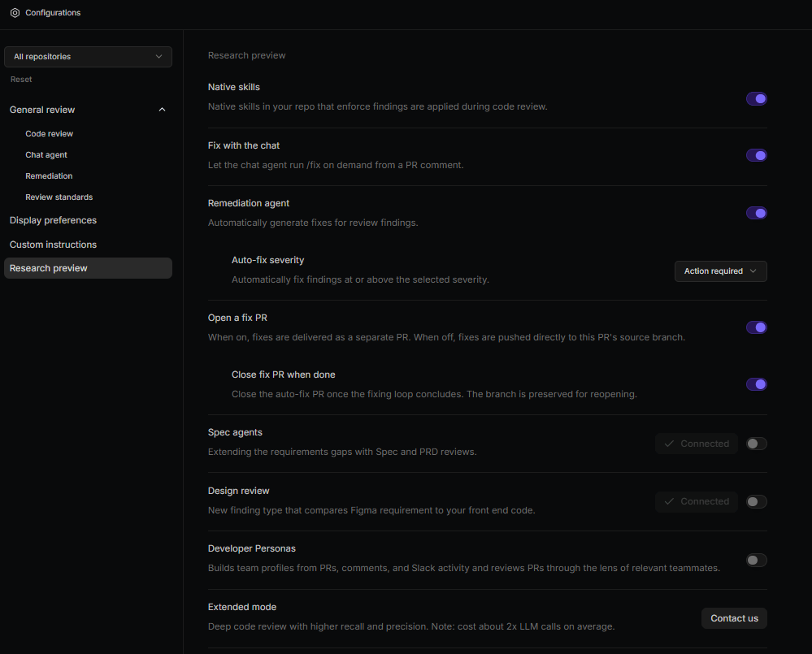Click the Reset link
Viewport: 812px width, 654px height.
[21, 79]
